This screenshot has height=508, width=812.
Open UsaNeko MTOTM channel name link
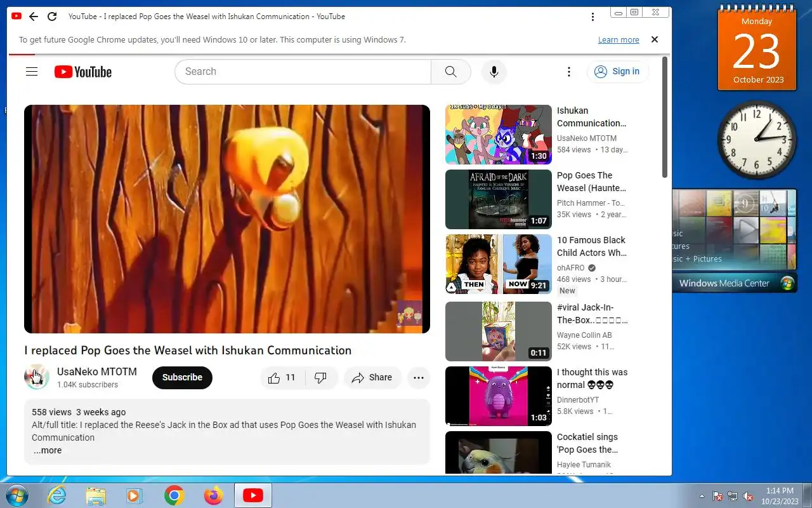97,371
